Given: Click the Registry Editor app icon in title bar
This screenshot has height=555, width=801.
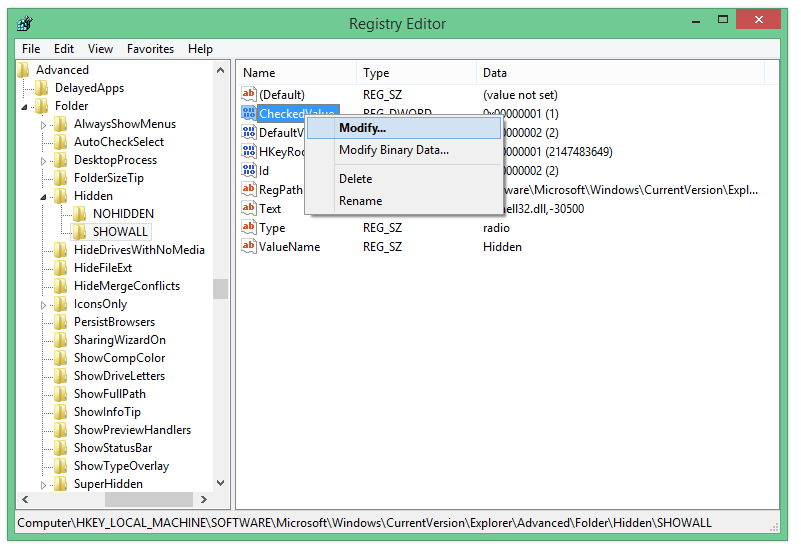Looking at the screenshot, I should coord(25,24).
